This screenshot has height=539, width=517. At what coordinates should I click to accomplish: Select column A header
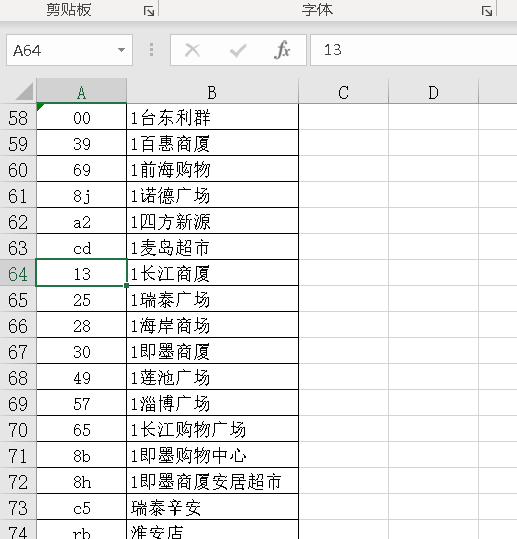pyautogui.click(x=81, y=91)
